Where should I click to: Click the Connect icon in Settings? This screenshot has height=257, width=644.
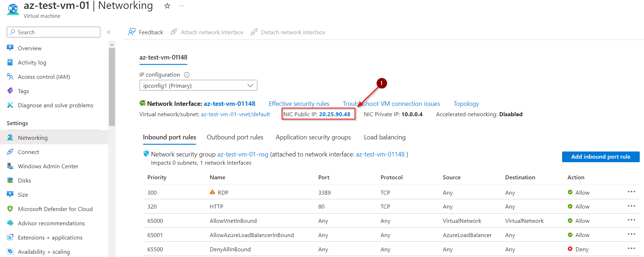(10, 152)
